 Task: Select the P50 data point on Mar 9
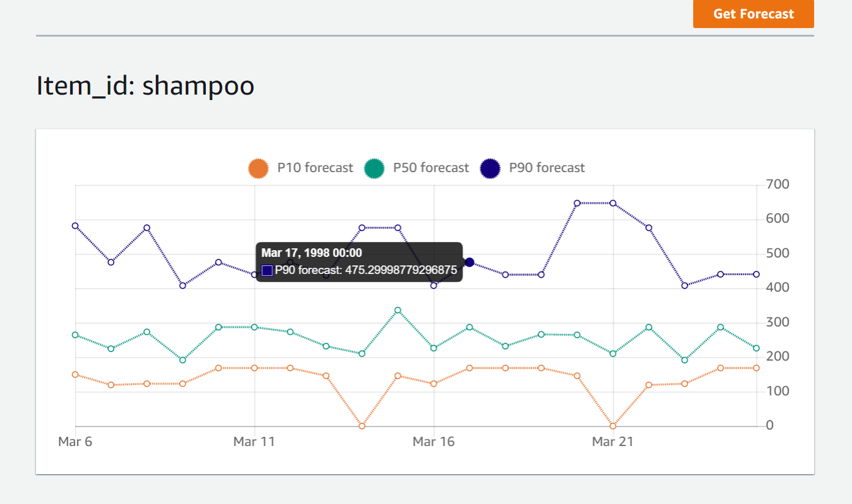point(183,360)
